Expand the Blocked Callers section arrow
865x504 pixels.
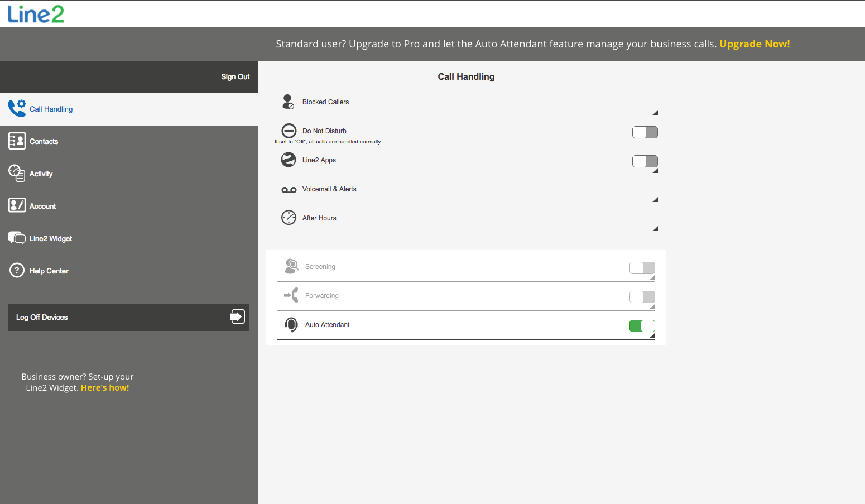click(655, 113)
